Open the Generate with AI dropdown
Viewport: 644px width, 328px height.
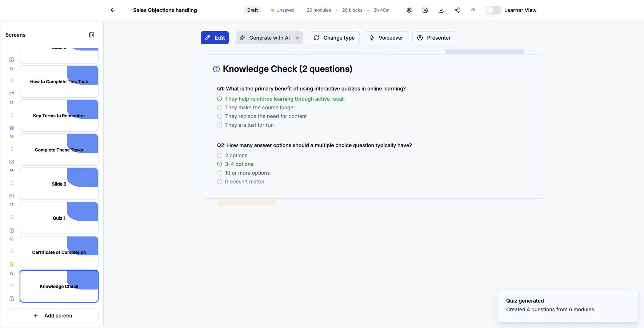(x=297, y=37)
